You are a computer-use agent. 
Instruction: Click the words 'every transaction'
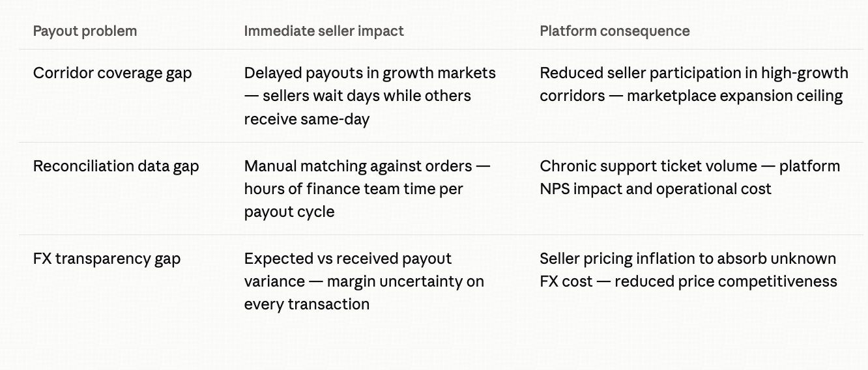point(307,304)
